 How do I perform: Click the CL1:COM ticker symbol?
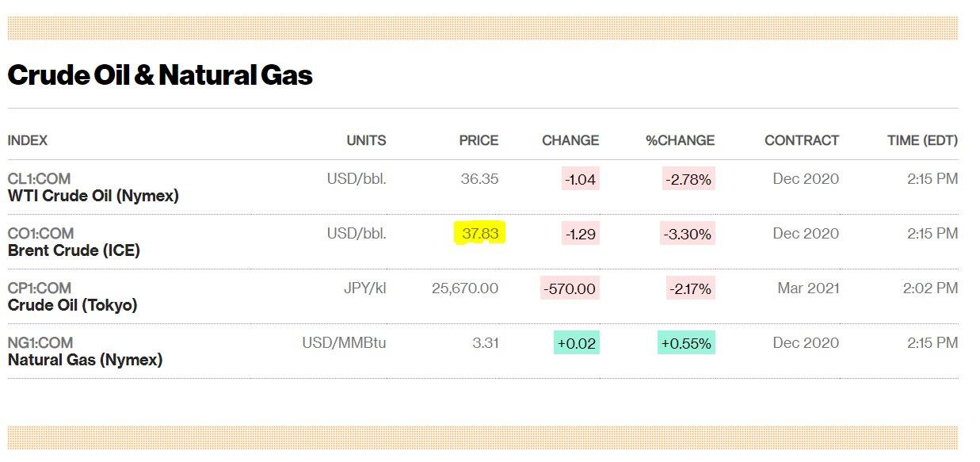pos(40,179)
